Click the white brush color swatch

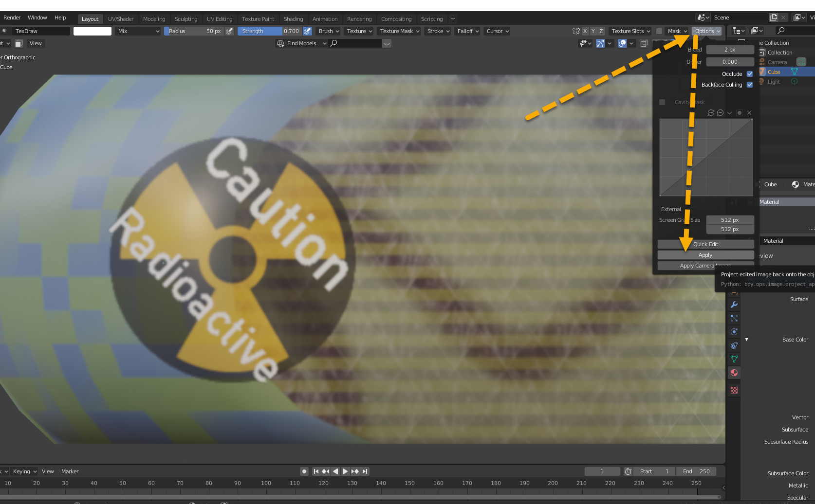tap(93, 31)
